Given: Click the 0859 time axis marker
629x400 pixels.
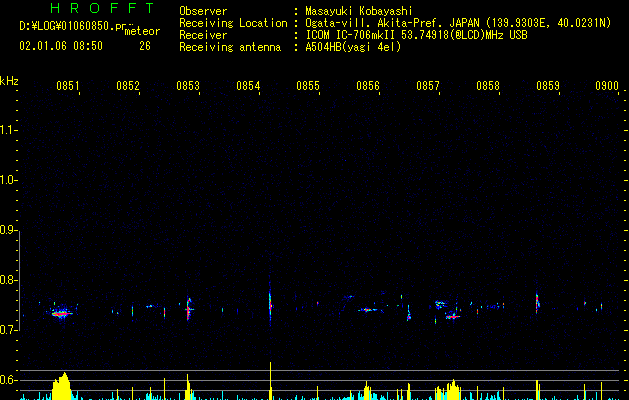Looking at the screenshot, I should (x=548, y=86).
